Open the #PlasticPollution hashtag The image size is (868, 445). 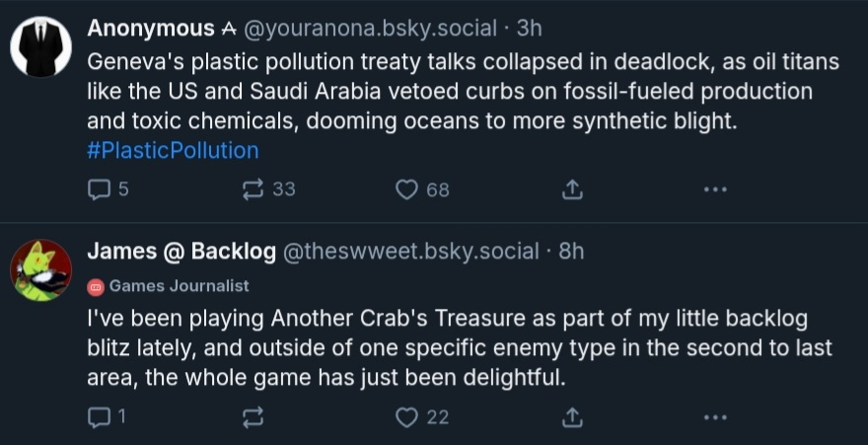click(x=173, y=151)
